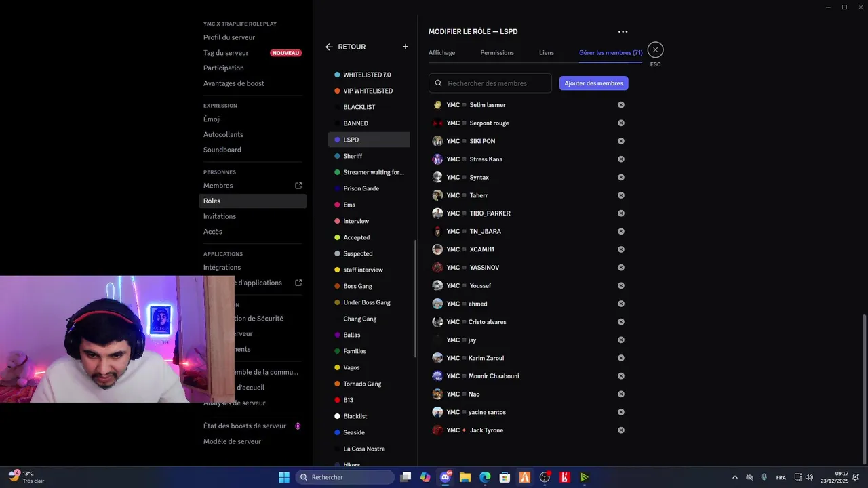This screenshot has width=868, height=488.
Task: Open the three-dot menu for LSPD role
Action: coord(623,31)
